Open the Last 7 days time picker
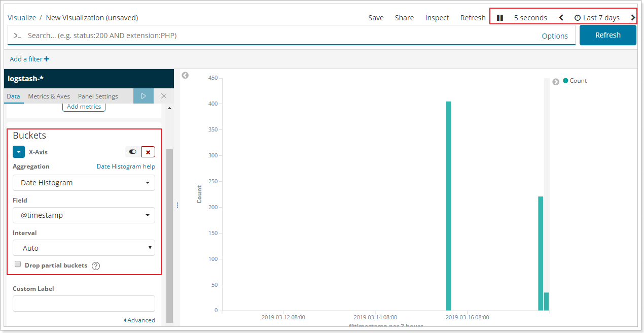 coord(597,18)
